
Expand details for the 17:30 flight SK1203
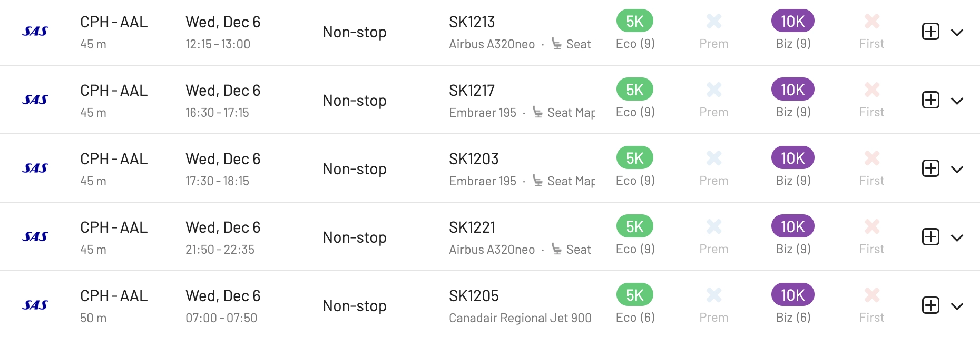tap(957, 170)
